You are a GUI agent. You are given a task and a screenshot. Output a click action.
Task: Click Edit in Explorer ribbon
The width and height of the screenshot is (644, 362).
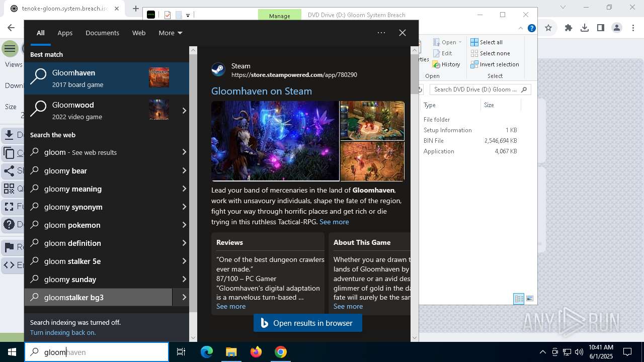(442, 53)
